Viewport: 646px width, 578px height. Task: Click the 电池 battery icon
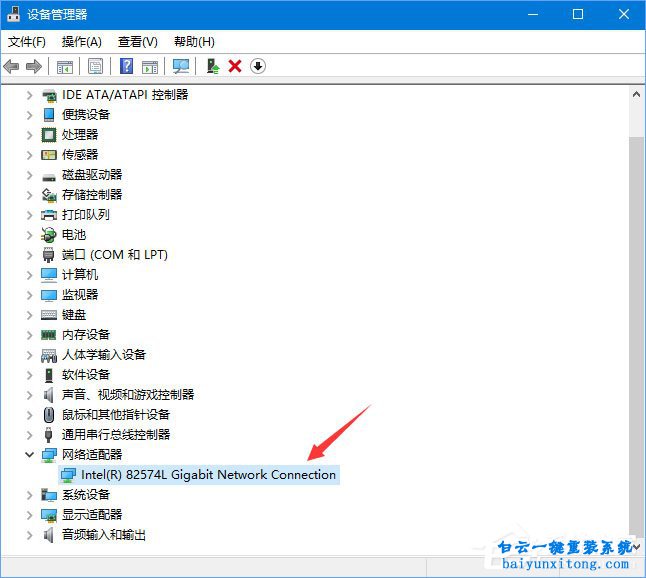click(x=49, y=235)
